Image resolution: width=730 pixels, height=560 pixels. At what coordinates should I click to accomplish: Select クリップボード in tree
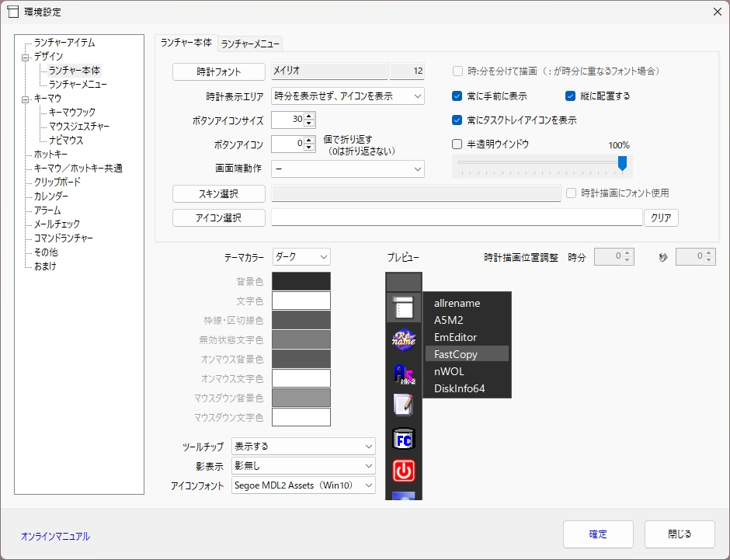click(57, 183)
